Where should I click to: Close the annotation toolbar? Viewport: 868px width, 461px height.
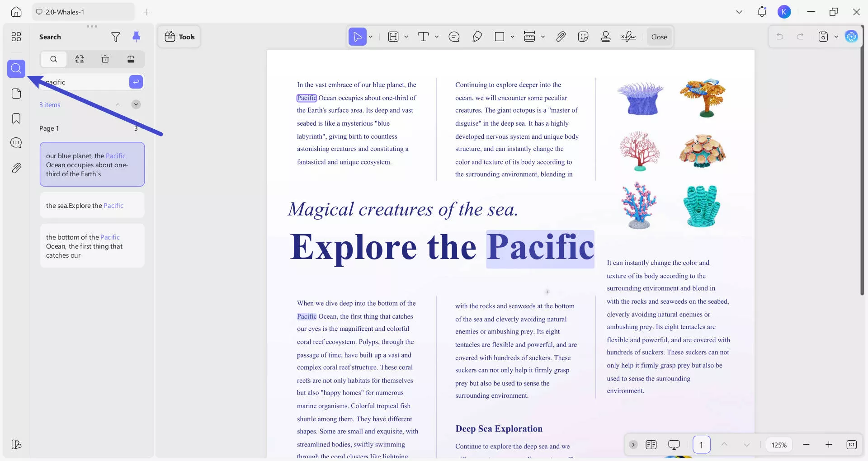pos(659,37)
